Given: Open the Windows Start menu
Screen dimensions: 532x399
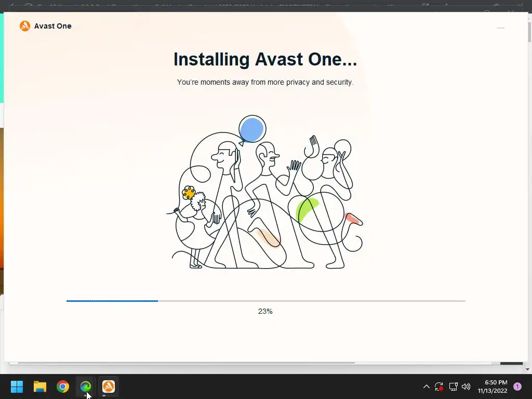Looking at the screenshot, I should 17,387.
